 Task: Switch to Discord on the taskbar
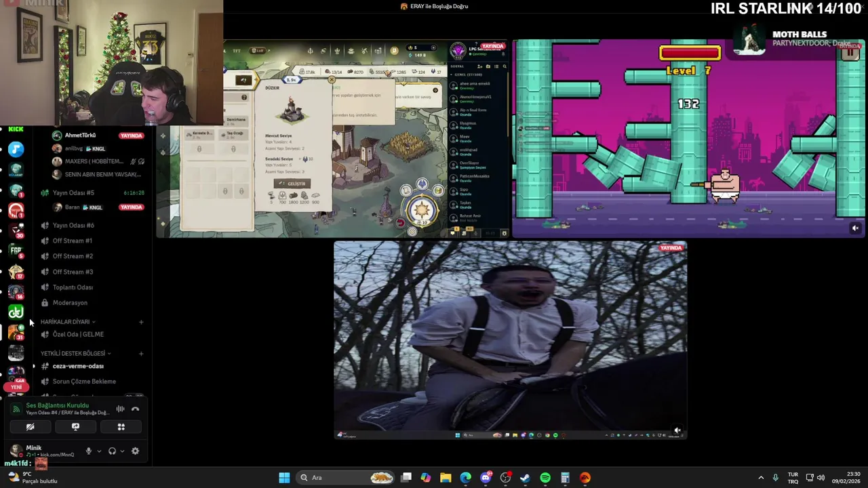(486, 478)
